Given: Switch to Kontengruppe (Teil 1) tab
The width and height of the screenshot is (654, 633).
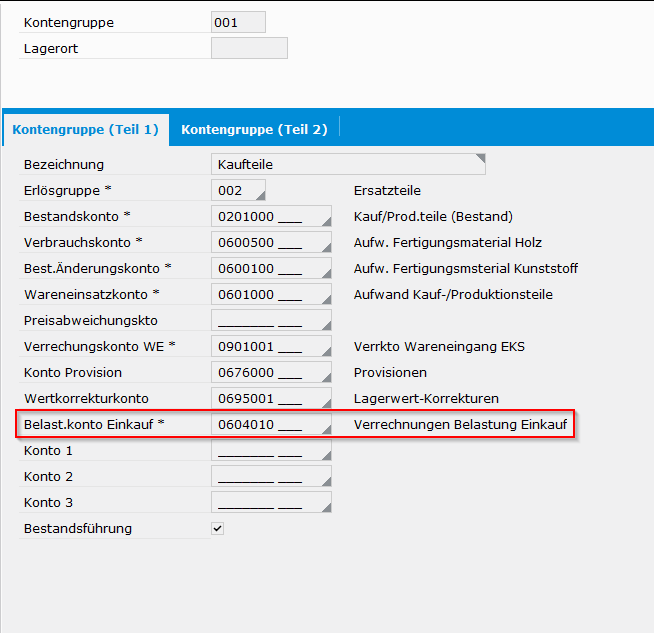Looking at the screenshot, I should [x=86, y=130].
